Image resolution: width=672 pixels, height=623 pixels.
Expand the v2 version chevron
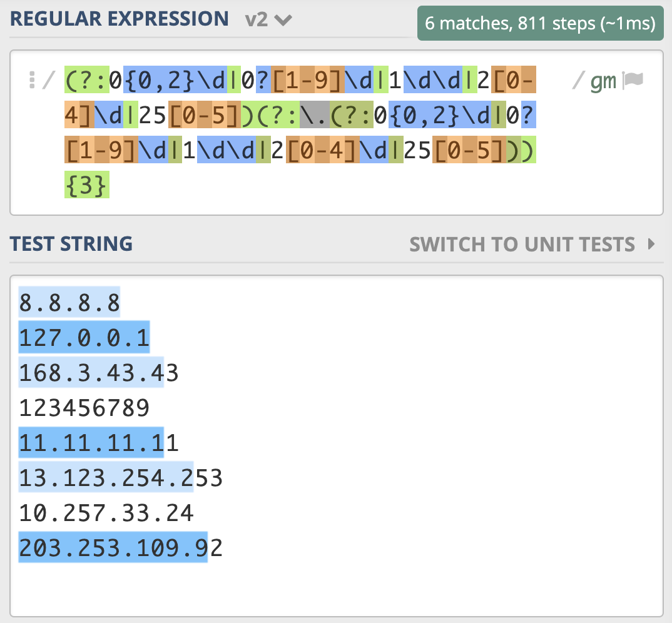pyautogui.click(x=283, y=21)
